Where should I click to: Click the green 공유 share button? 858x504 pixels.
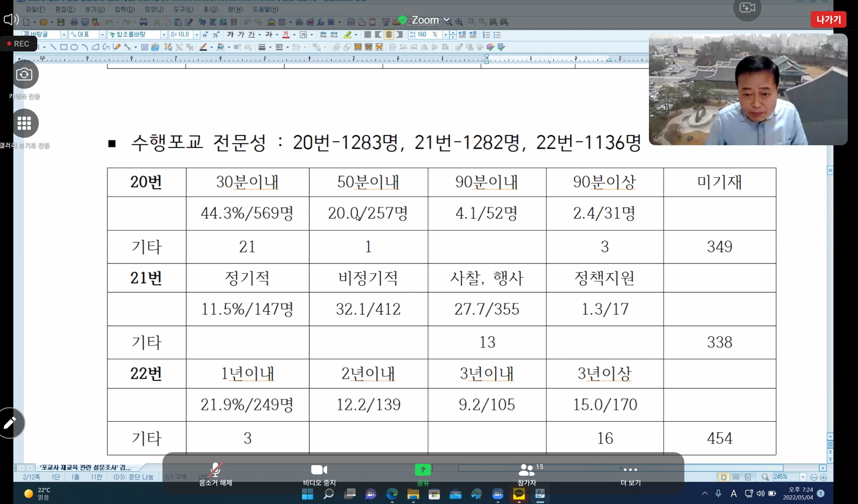coord(423,474)
